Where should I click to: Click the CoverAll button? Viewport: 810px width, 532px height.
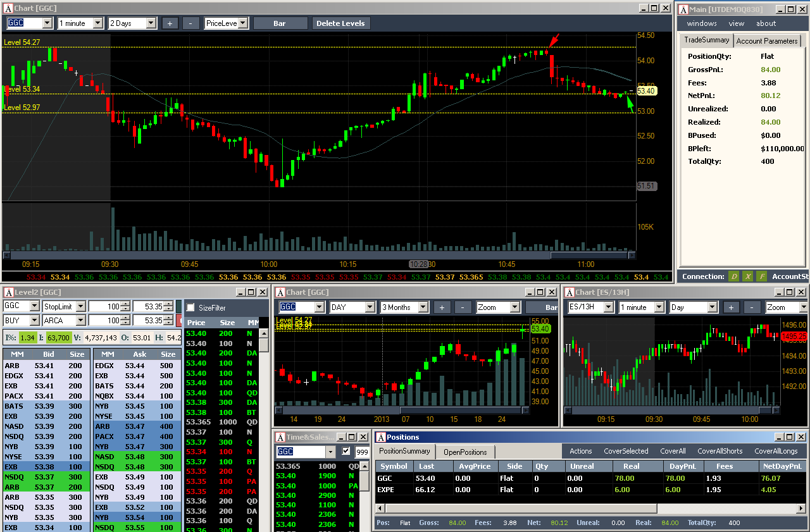(673, 451)
